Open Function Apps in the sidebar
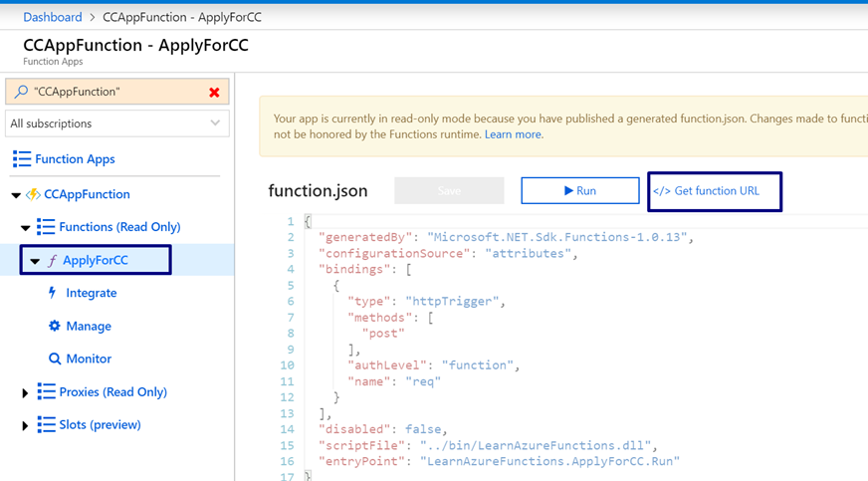 [75, 159]
